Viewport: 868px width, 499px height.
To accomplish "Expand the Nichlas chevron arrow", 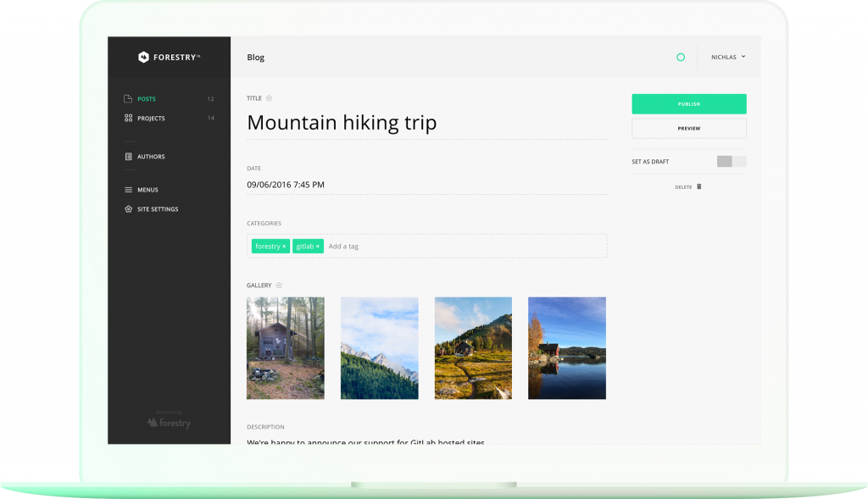I will coord(743,57).
